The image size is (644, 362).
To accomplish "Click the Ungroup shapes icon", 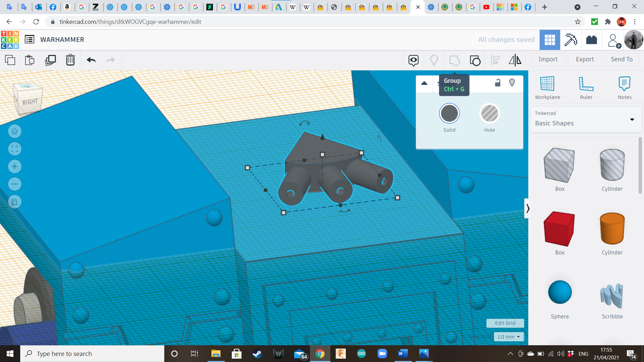I will click(x=475, y=60).
